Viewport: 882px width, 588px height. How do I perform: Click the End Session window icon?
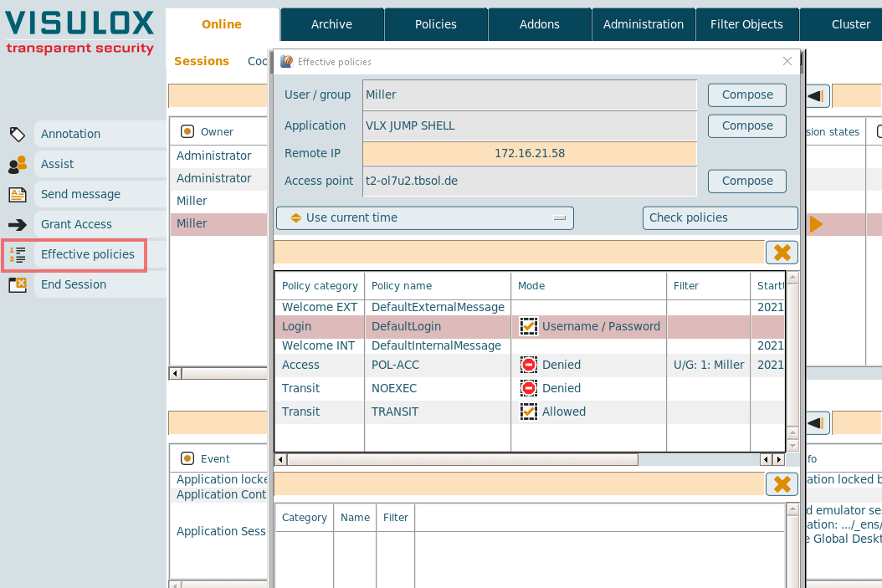tap(17, 285)
